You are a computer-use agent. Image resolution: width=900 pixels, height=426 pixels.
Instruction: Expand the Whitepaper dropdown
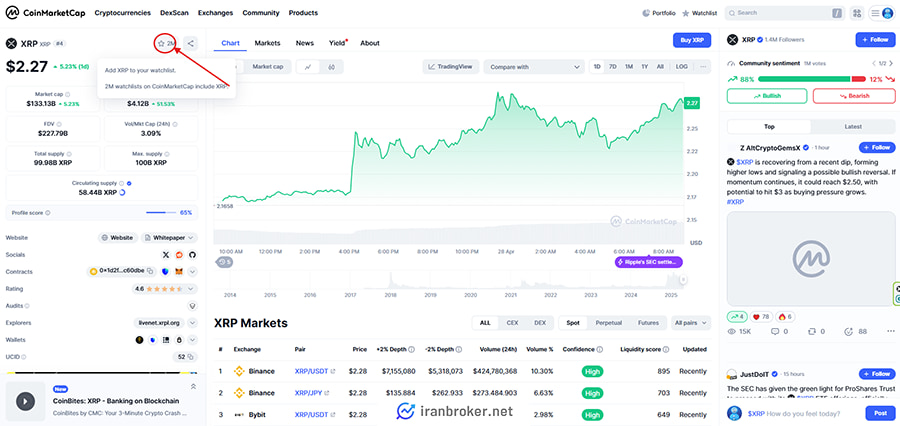tap(169, 237)
